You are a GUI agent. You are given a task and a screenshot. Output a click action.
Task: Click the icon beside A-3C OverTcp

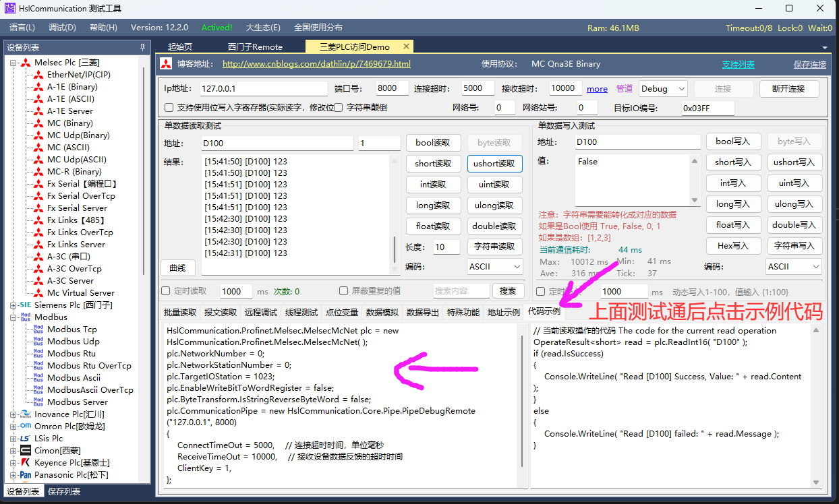[x=38, y=269]
